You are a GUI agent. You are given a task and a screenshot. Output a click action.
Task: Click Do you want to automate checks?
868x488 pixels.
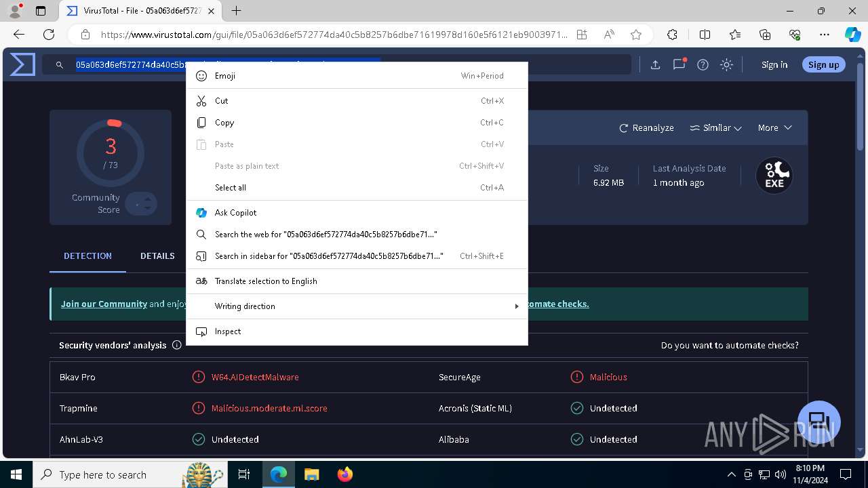(x=730, y=345)
